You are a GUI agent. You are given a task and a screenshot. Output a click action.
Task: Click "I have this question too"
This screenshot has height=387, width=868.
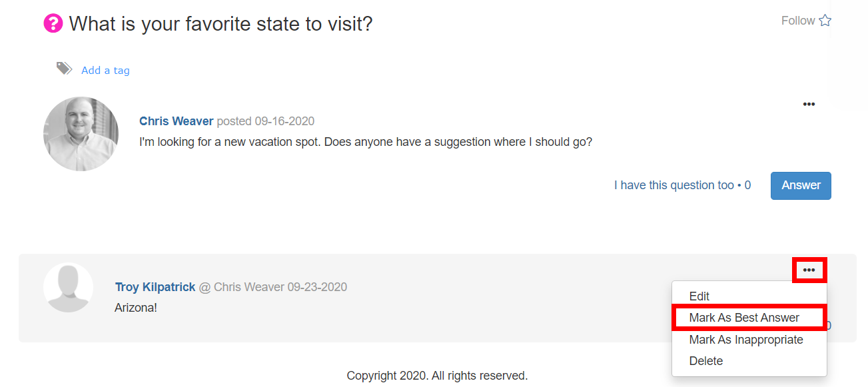point(674,185)
